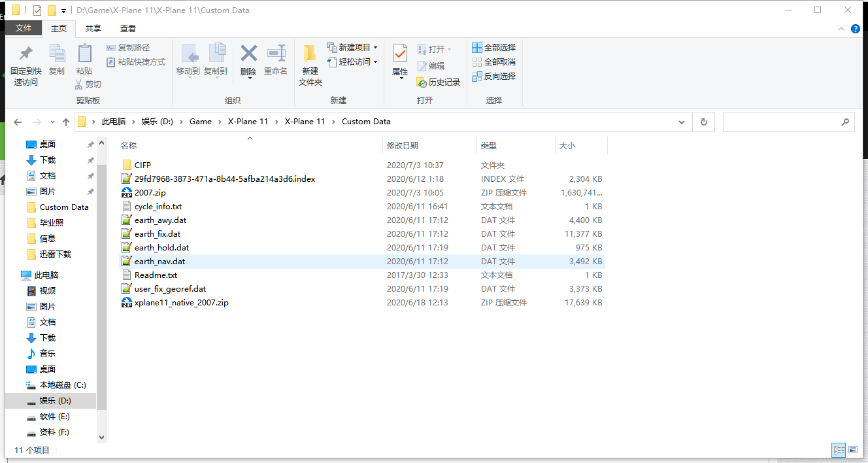Open the 复制到 copy-to menu
The height and width of the screenshot is (463, 868).
coord(216,60)
